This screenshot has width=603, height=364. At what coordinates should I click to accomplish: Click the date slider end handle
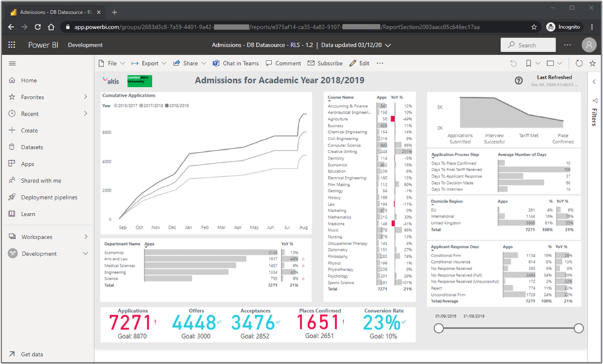(579, 328)
